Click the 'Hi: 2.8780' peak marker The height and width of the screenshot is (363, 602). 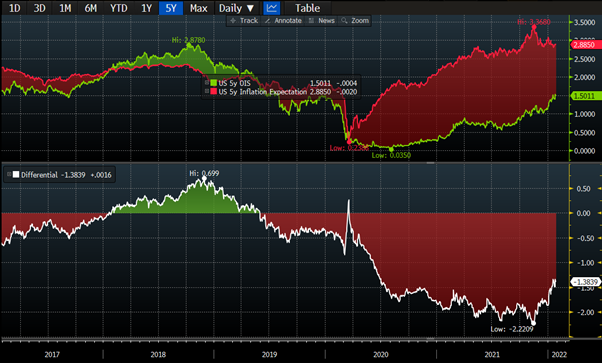coord(189,40)
